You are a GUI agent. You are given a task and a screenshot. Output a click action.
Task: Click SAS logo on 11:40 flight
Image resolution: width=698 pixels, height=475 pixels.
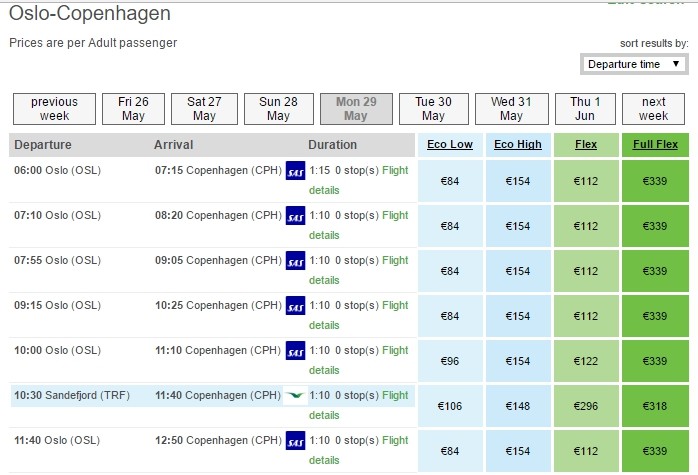[295, 440]
